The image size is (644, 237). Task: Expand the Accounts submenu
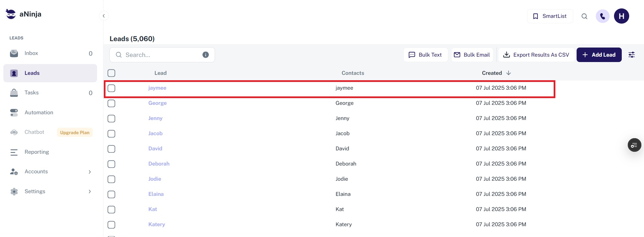pos(90,172)
